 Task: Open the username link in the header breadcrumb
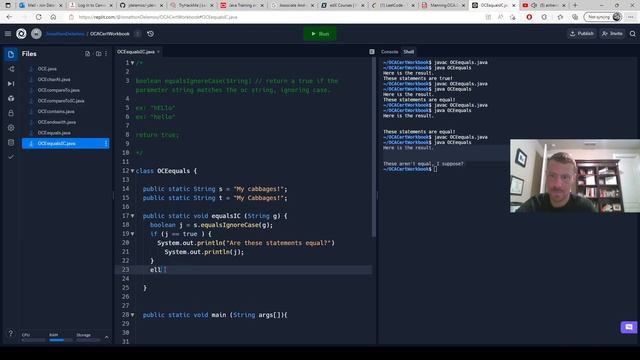tap(65, 34)
